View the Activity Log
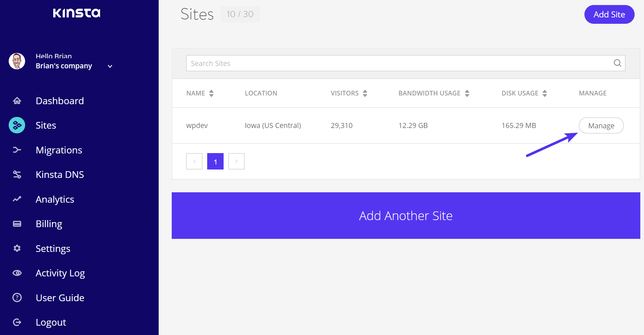This screenshot has height=335, width=644. pyautogui.click(x=60, y=273)
